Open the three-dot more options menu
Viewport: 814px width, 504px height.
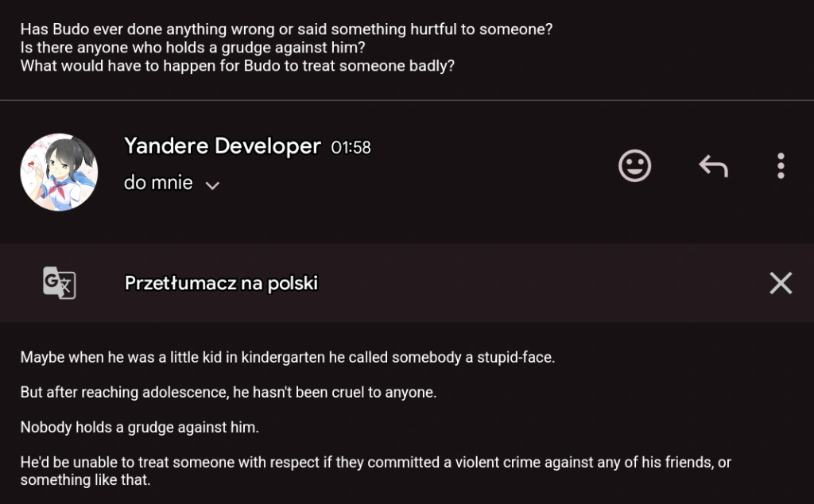tap(781, 166)
